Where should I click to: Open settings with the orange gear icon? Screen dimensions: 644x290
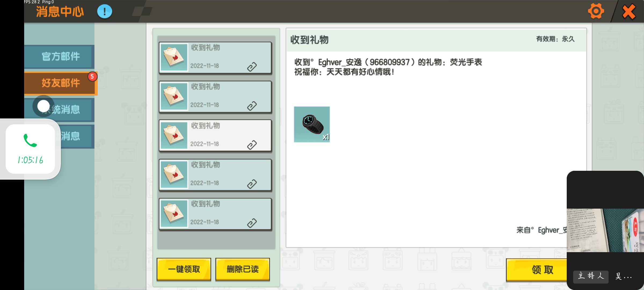pyautogui.click(x=596, y=11)
